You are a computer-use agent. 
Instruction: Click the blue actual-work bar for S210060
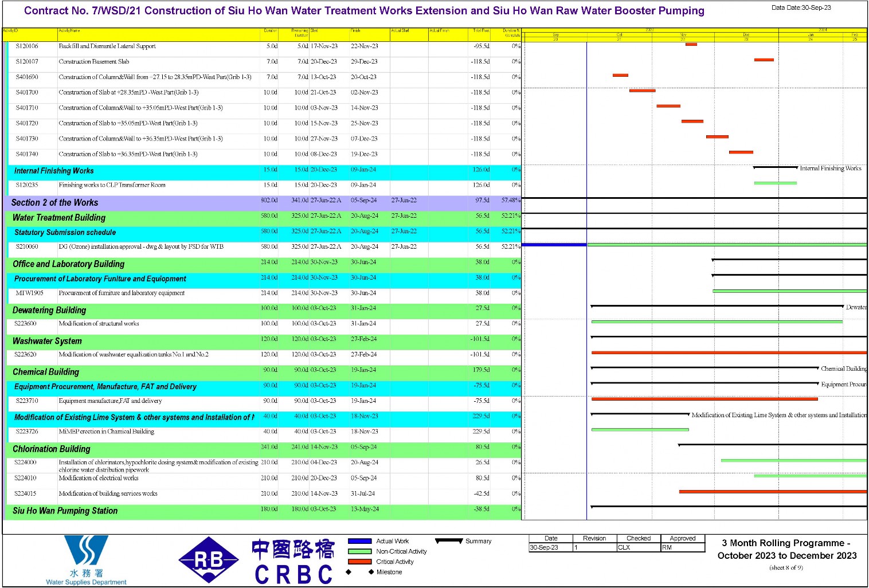(554, 245)
